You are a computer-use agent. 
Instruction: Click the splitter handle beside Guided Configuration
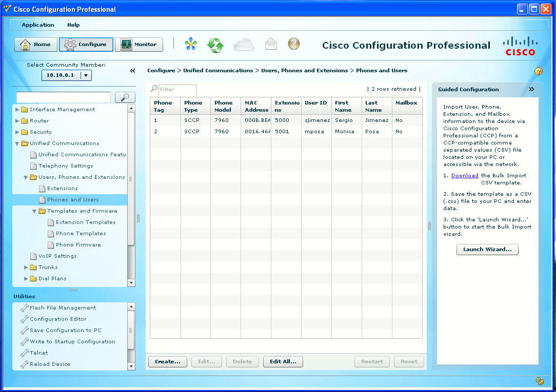[429, 226]
